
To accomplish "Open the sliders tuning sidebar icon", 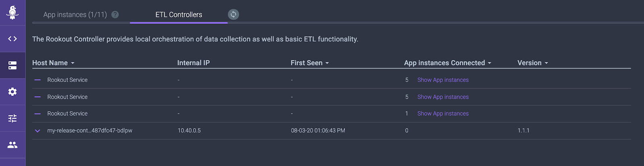I will [12, 118].
